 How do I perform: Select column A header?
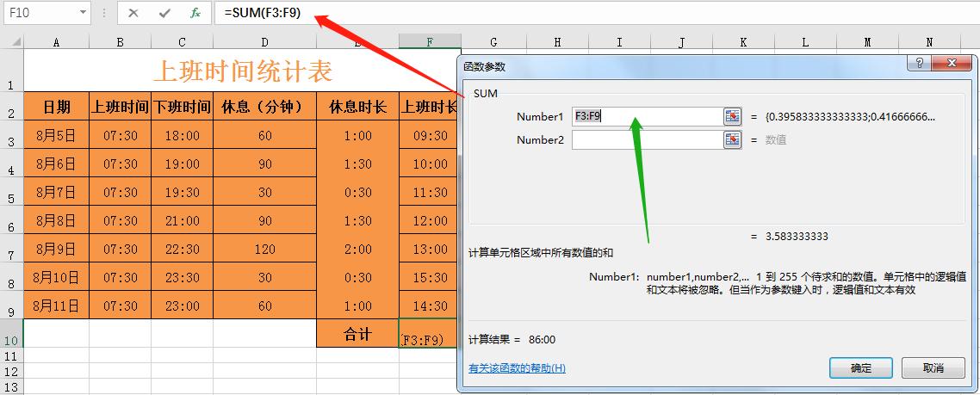tap(56, 42)
